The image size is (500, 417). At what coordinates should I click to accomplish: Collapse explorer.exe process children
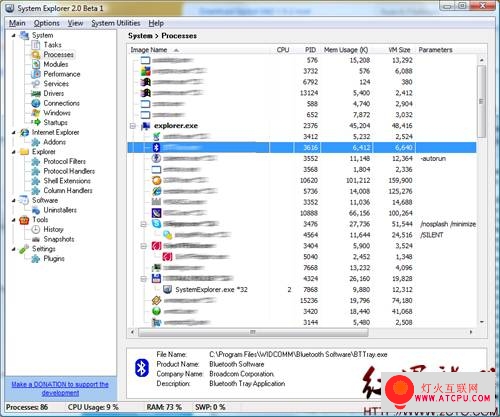tap(133, 126)
